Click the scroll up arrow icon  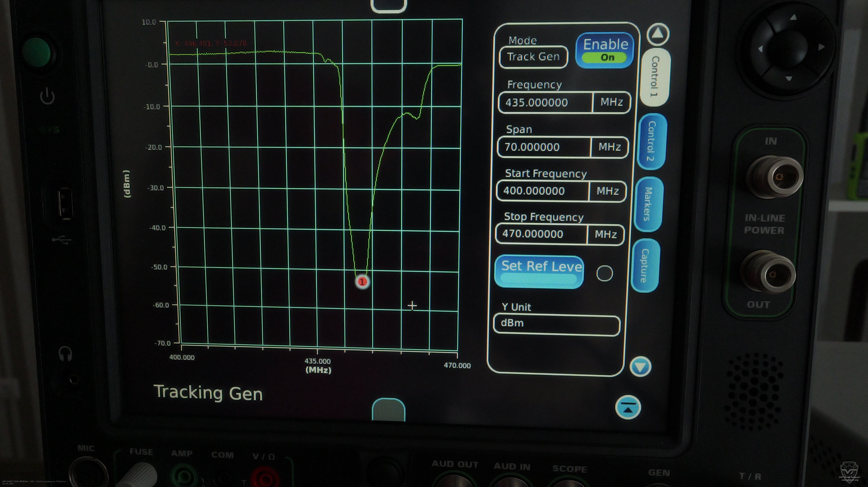(x=658, y=34)
